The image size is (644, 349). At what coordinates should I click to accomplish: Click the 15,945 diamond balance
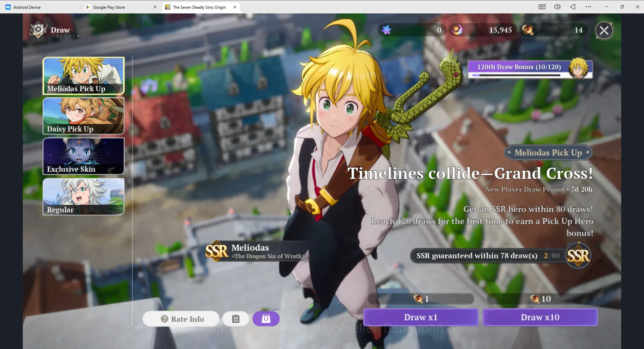pos(500,30)
